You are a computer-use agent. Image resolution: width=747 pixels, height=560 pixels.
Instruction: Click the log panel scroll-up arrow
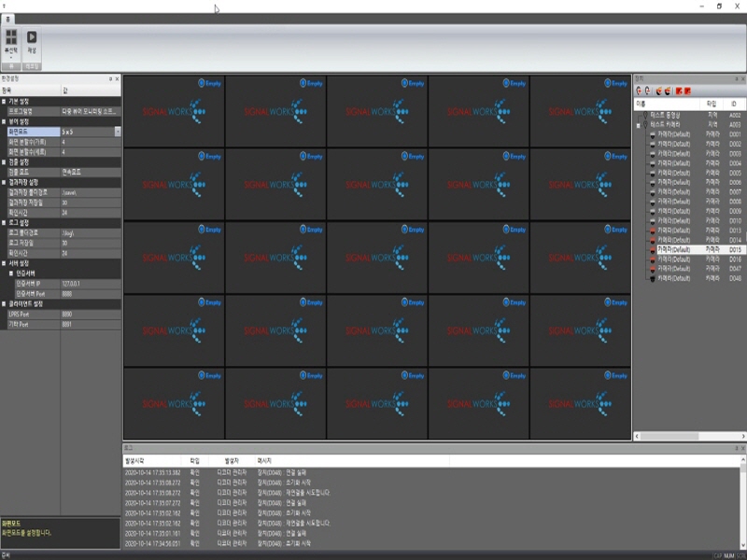[742, 460]
